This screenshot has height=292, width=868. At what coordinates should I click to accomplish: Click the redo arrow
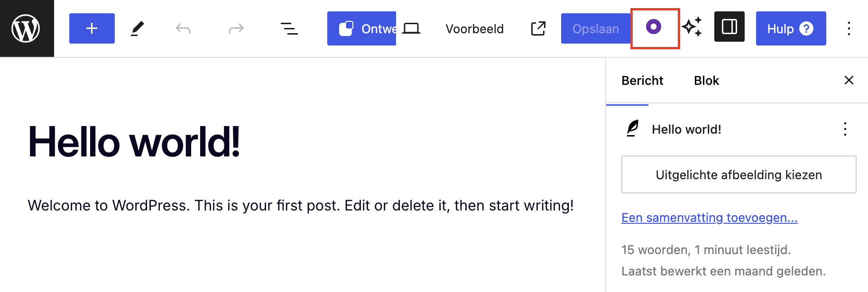(236, 29)
